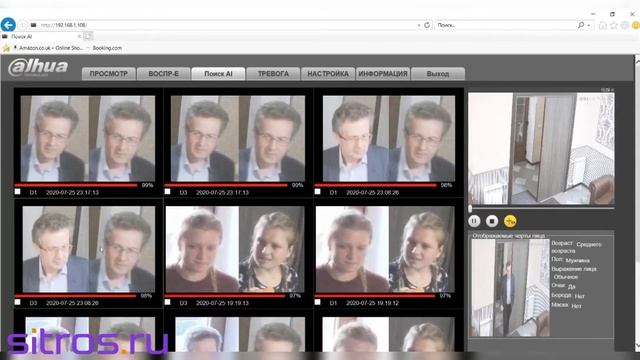This screenshot has width=640, height=360.
Task: Pause the video playback
Action: click(x=474, y=221)
